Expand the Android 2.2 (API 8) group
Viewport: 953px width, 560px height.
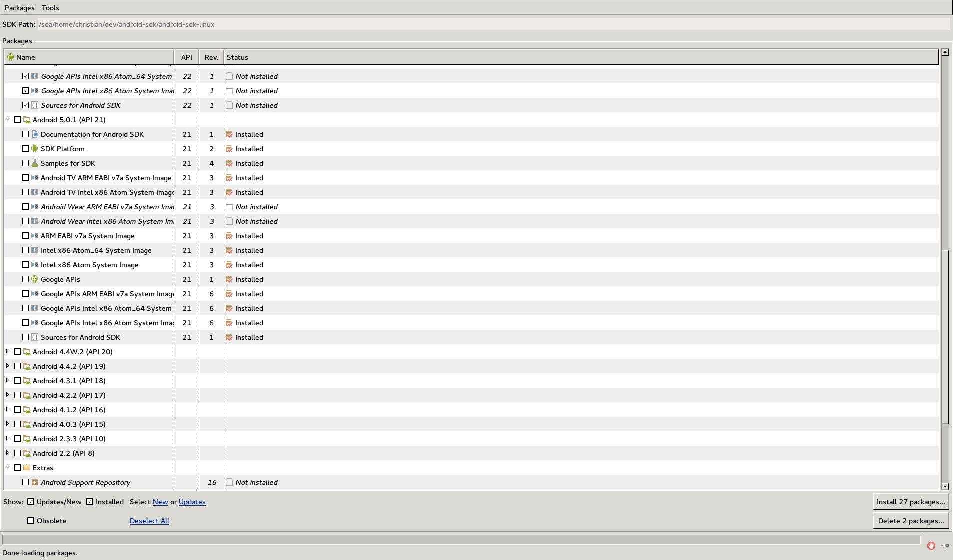tap(8, 453)
